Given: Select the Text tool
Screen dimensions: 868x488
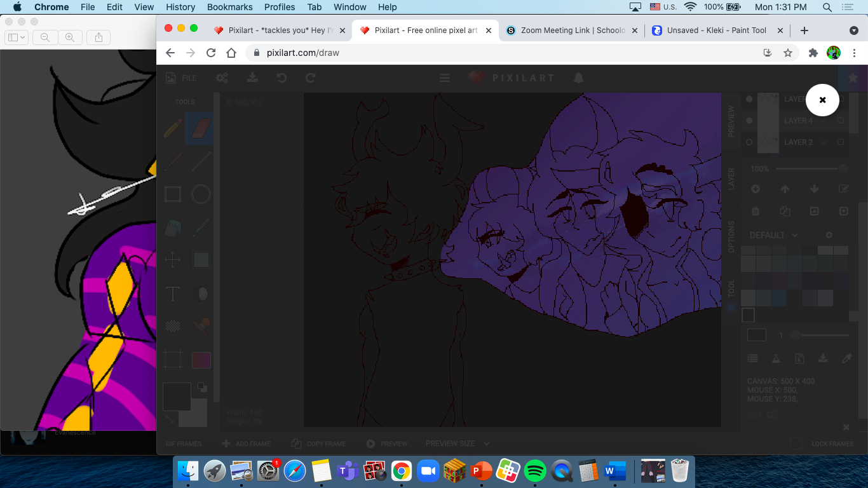Looking at the screenshot, I should 172,294.
